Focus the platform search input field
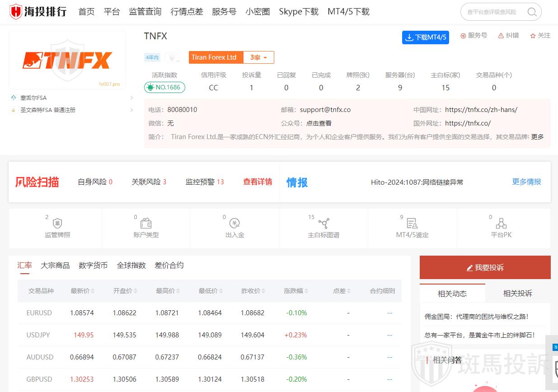The width and height of the screenshot is (558, 392). tap(492, 12)
